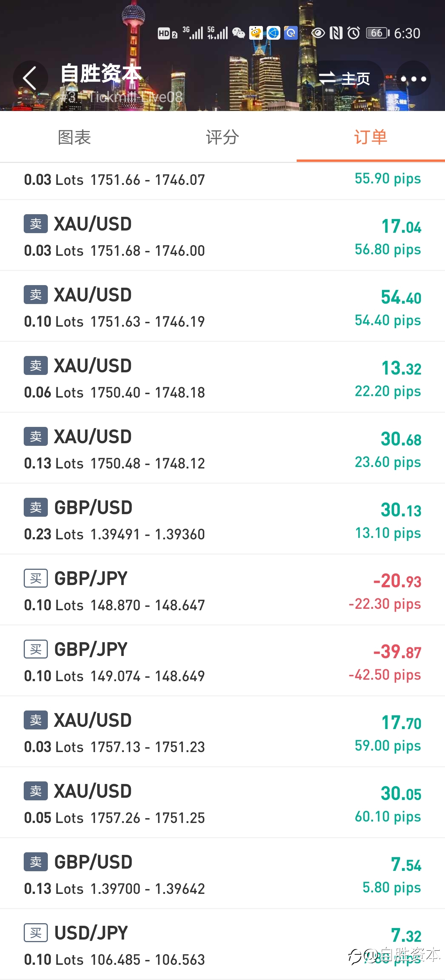Viewport: 445px width, 980px height.
Task: Open GBP/USD order 1.39700 - 1.39642
Action: [x=222, y=874]
